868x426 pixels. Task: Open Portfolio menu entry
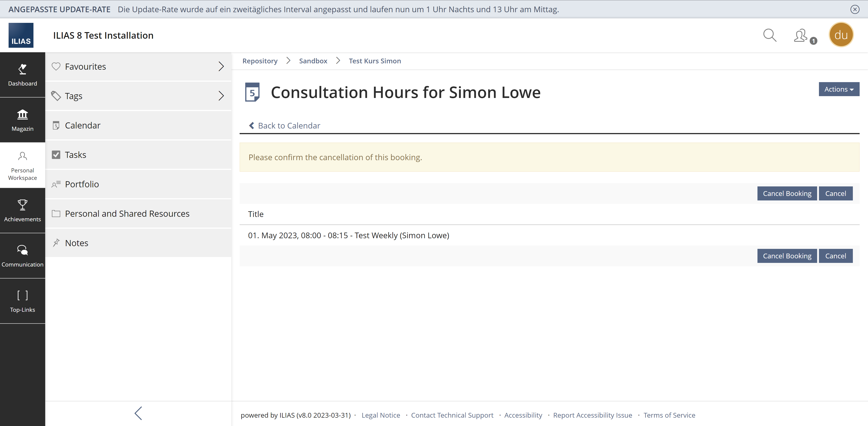tap(82, 184)
